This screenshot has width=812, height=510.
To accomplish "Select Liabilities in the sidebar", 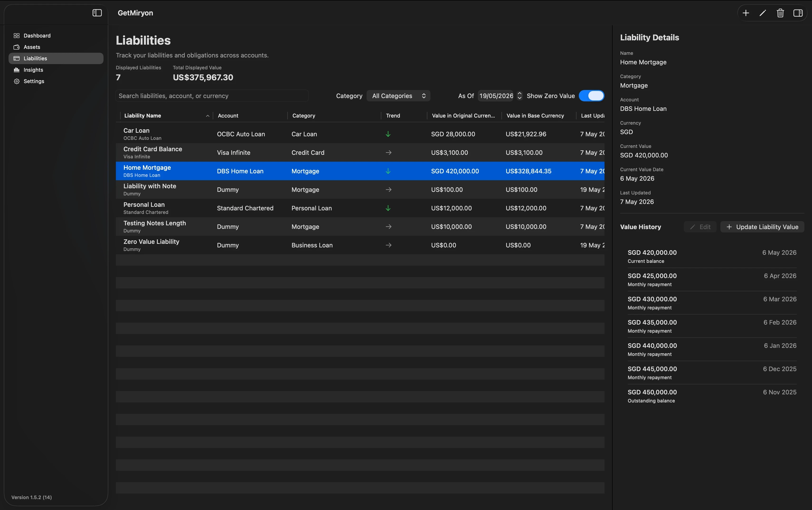I will (x=56, y=58).
